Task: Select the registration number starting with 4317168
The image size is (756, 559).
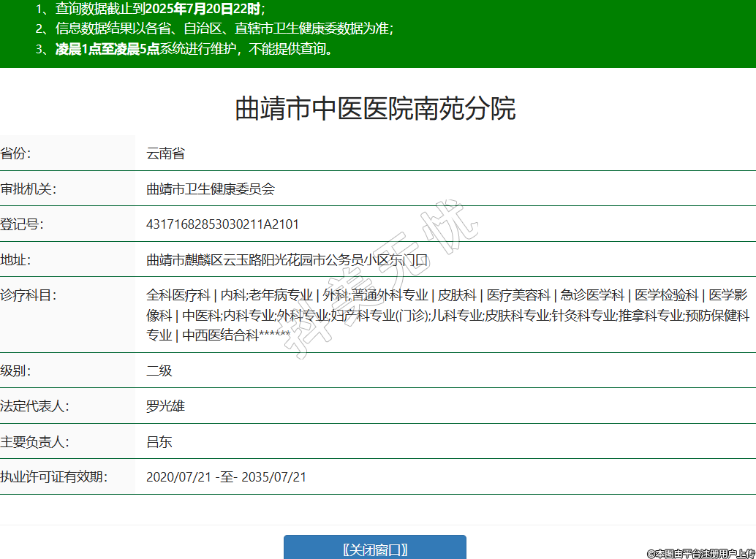Action: click(222, 224)
